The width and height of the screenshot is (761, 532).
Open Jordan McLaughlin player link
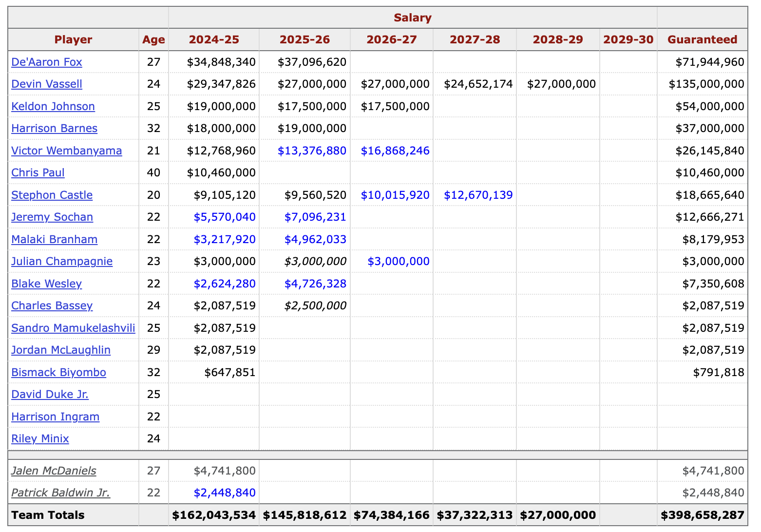[61, 350]
